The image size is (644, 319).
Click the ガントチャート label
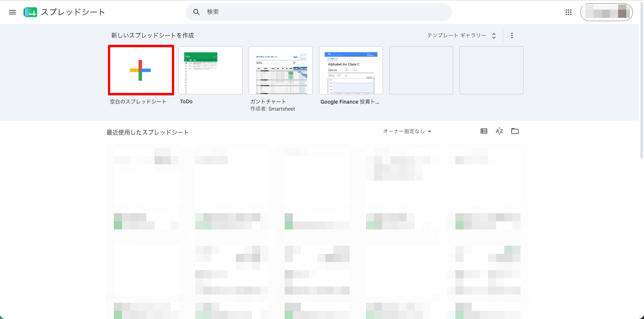[268, 101]
